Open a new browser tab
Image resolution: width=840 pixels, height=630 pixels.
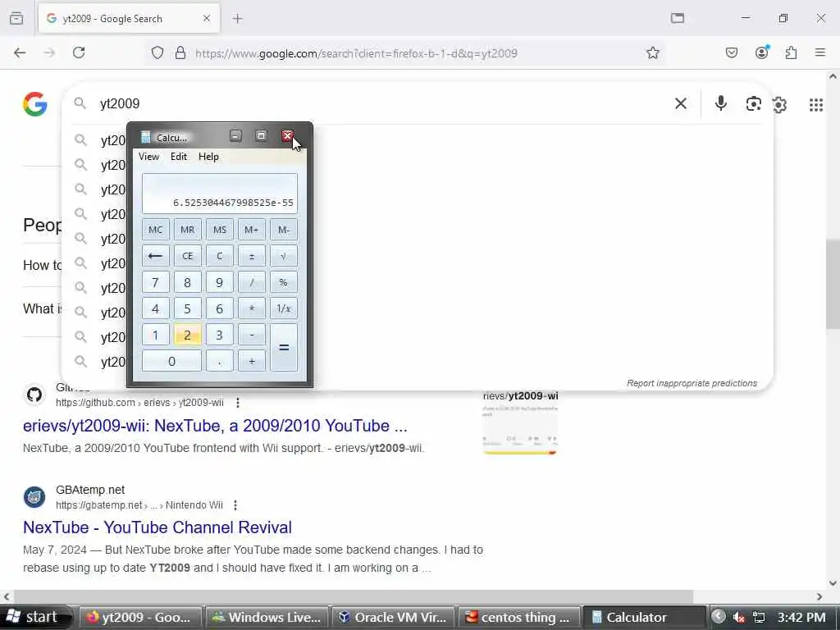[238, 19]
